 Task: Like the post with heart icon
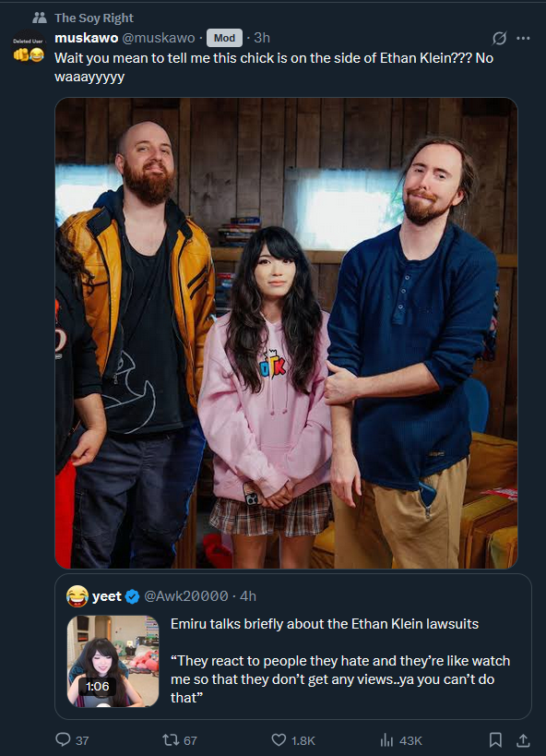(x=279, y=739)
